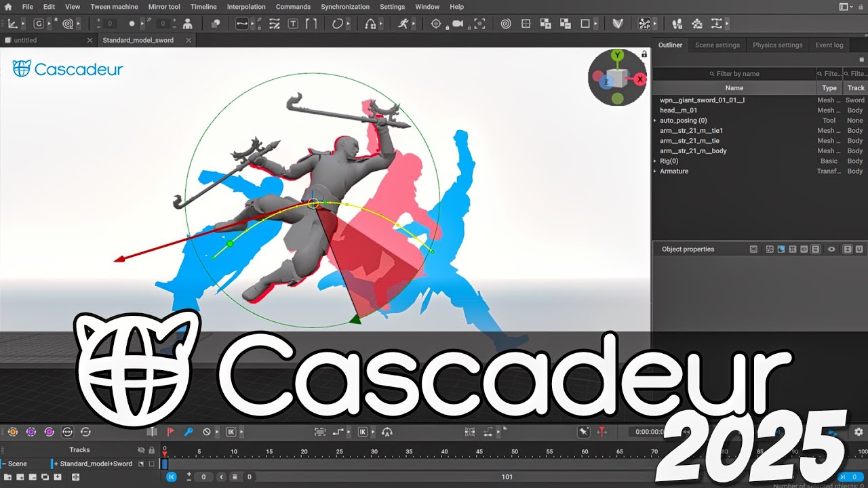Click the concentric spiral icon near camera tools
Viewport: 868px width, 488px height.
coord(506,24)
